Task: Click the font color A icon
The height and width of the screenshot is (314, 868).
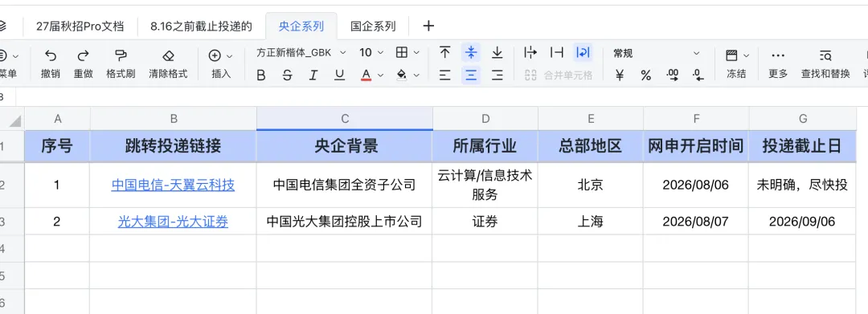Action: point(366,75)
